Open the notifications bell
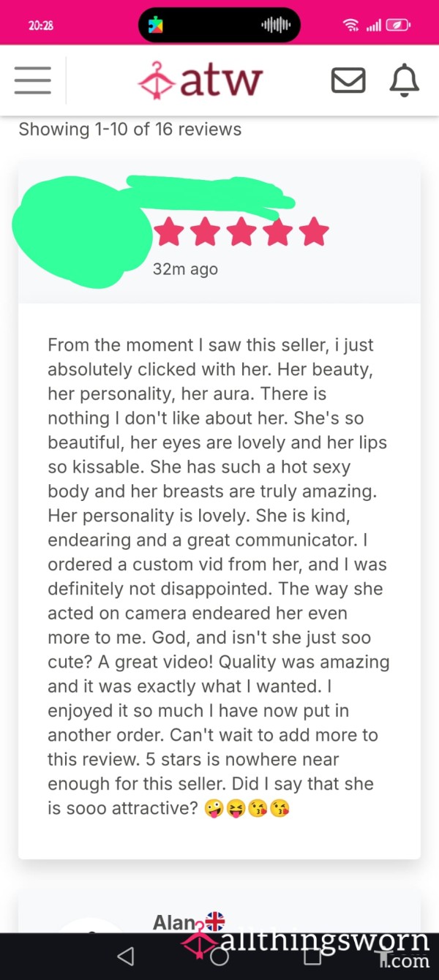 pos(404,80)
